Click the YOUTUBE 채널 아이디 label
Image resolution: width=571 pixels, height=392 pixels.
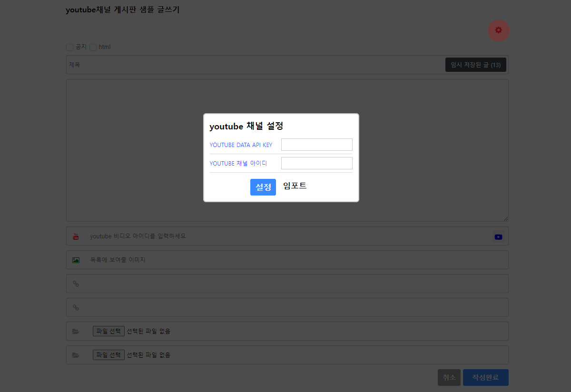coord(238,163)
